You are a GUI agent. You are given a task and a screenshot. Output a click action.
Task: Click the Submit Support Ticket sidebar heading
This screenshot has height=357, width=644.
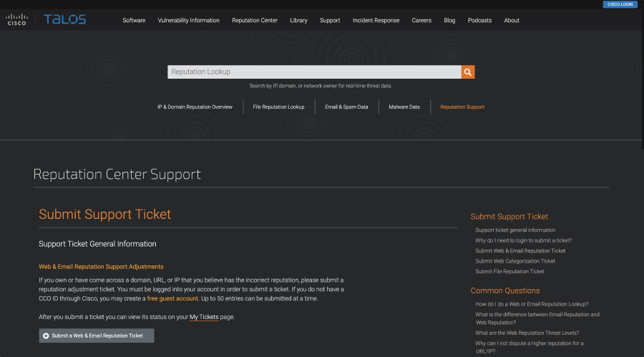click(509, 217)
